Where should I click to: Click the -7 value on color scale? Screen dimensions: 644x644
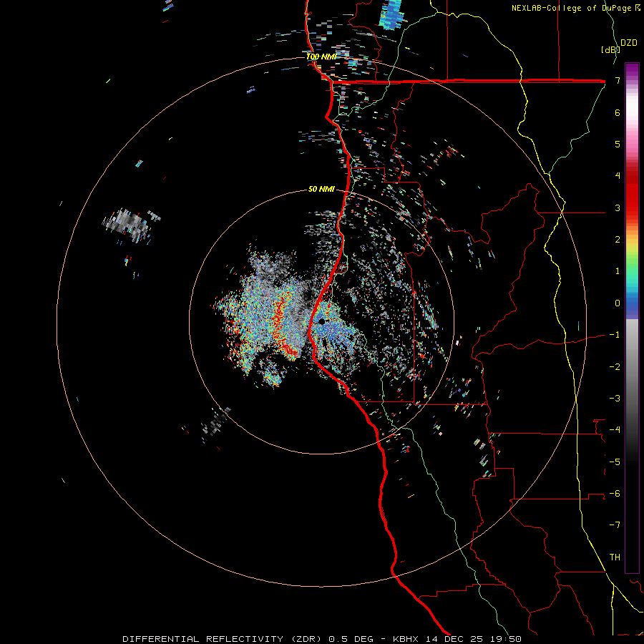coord(615,525)
